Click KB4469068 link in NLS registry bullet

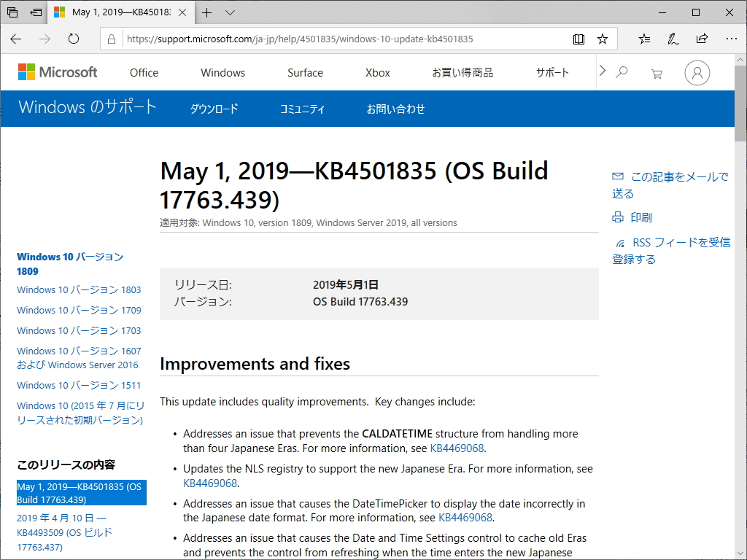tap(210, 483)
